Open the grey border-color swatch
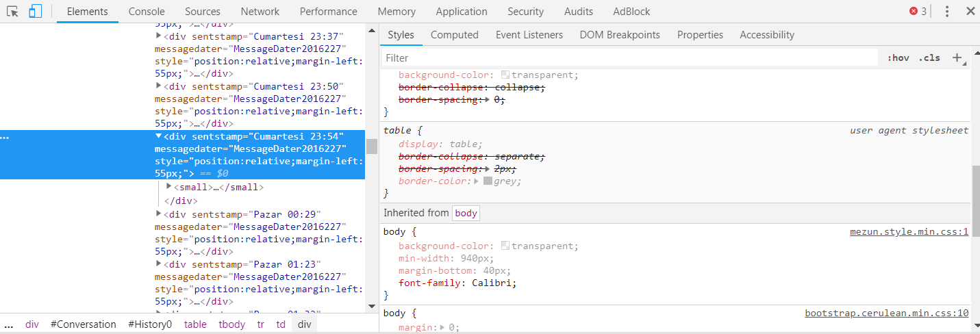980x334 pixels. pyautogui.click(x=488, y=181)
